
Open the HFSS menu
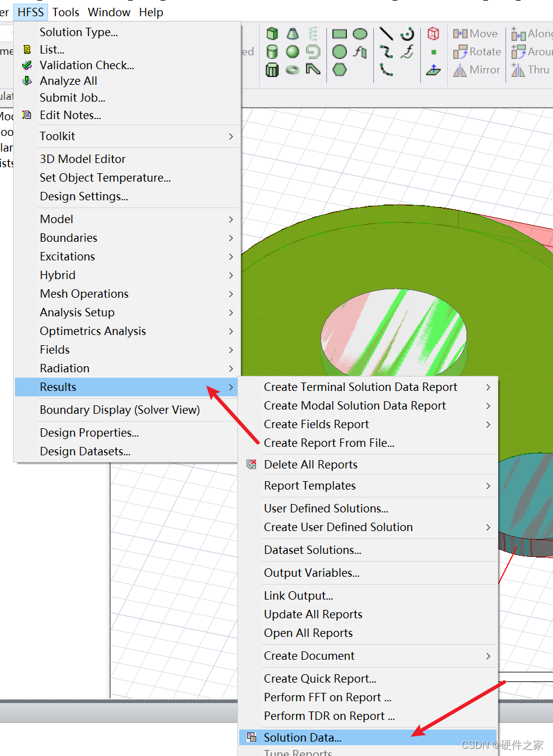(31, 12)
